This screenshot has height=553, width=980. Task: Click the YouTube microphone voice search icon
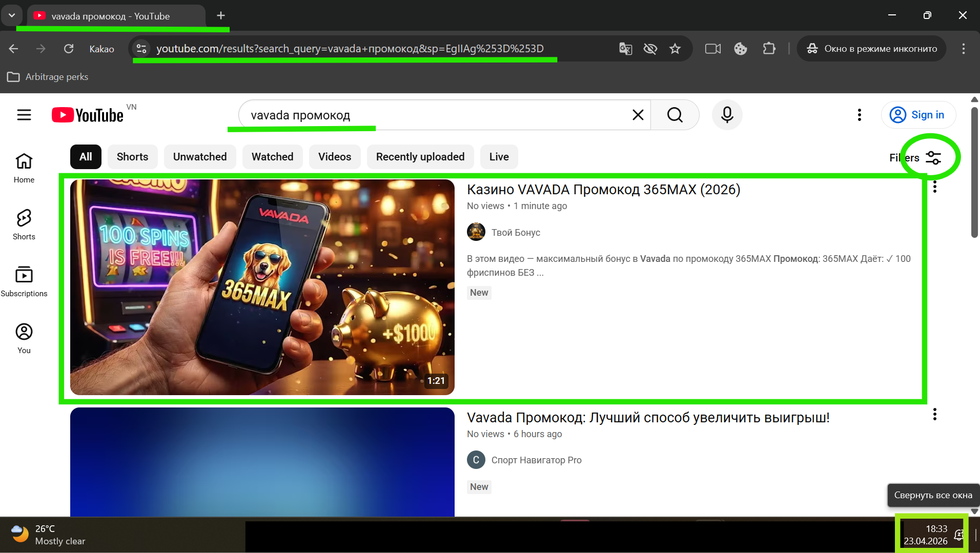(727, 115)
